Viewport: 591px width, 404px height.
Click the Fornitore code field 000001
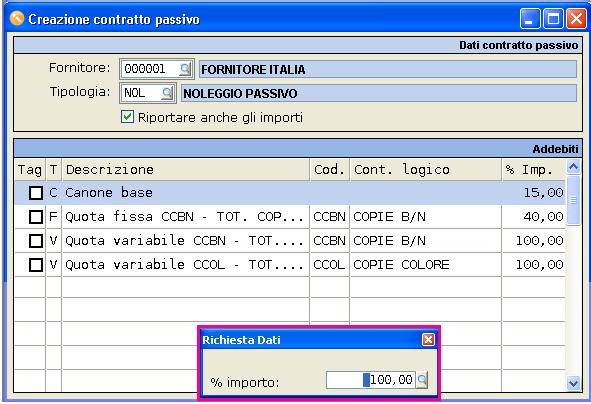point(149,69)
